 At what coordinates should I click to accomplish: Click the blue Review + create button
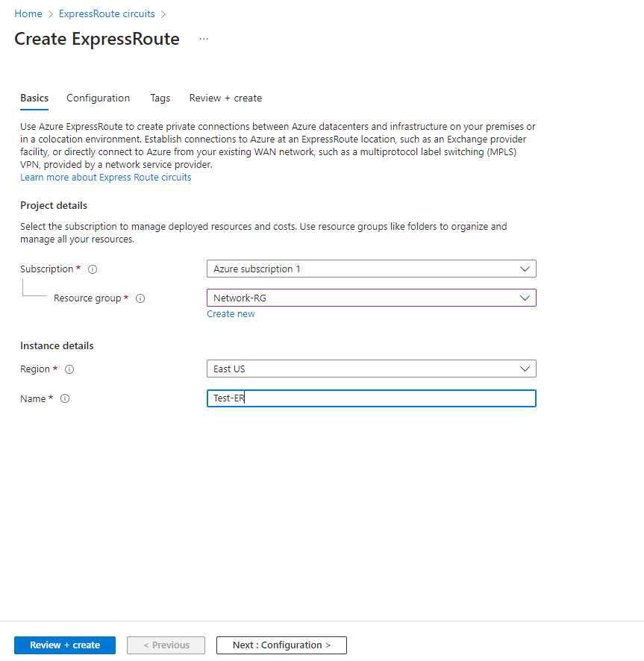[65, 645]
